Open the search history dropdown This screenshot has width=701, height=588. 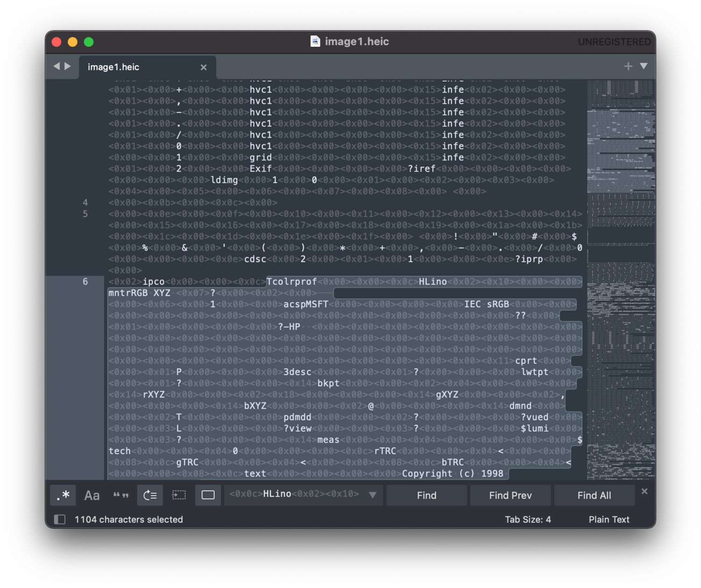click(372, 495)
